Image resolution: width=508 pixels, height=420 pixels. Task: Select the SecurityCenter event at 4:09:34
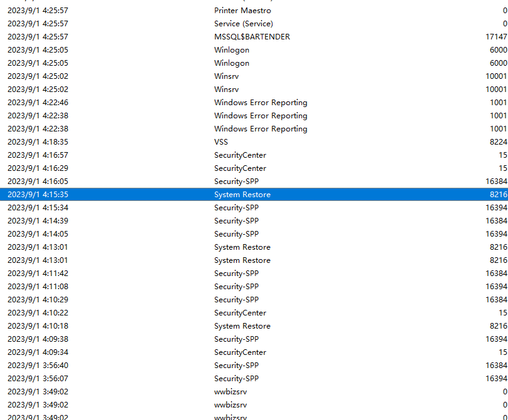click(x=254, y=352)
